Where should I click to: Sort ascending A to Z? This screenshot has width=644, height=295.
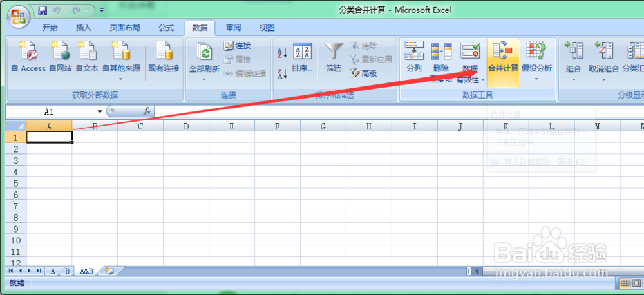click(x=282, y=53)
